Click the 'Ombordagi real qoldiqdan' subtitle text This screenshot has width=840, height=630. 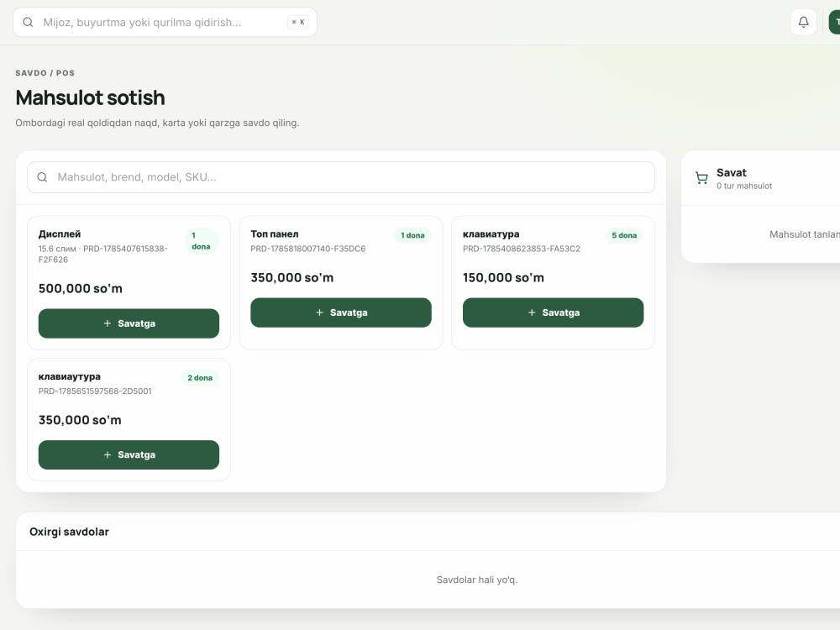click(x=157, y=123)
